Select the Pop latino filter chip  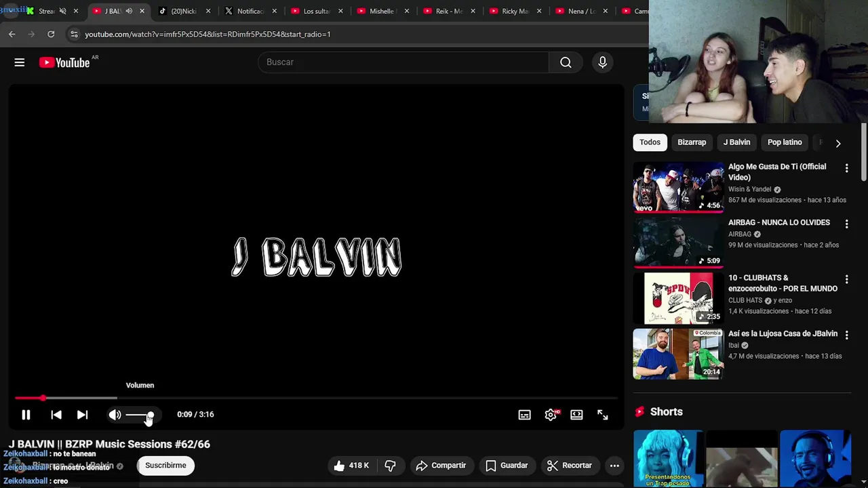pyautogui.click(x=785, y=142)
